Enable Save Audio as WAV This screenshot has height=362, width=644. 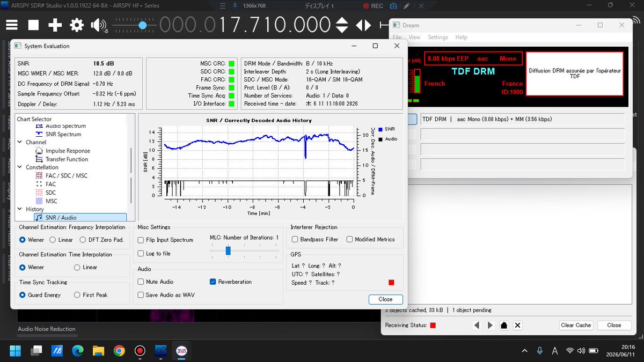click(x=166, y=295)
